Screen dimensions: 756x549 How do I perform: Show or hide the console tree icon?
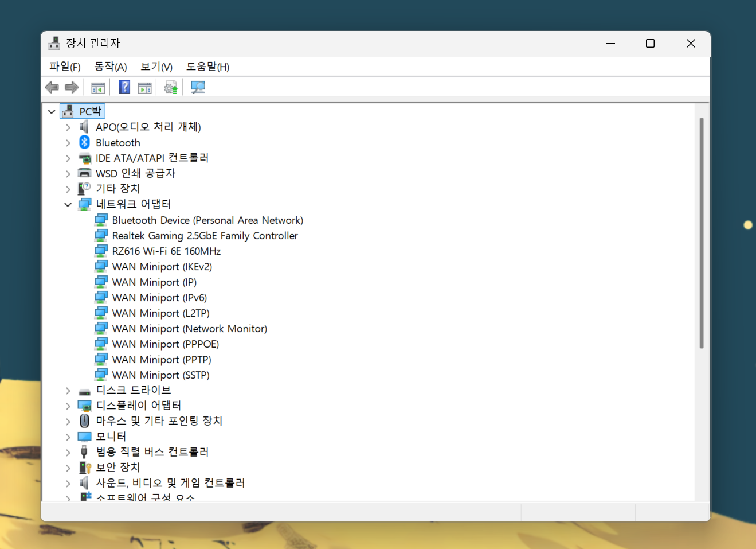[98, 88]
